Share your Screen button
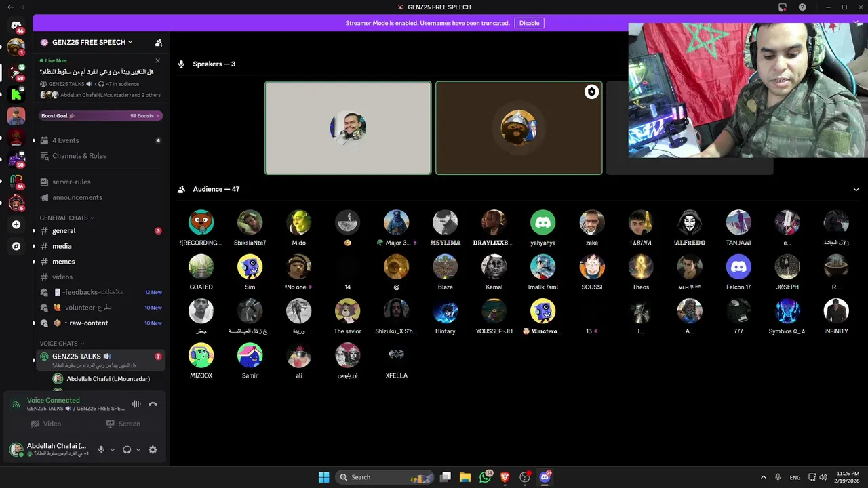 [123, 424]
